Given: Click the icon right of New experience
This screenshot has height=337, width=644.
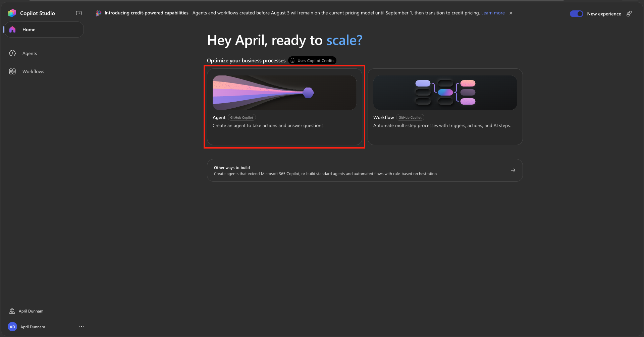Looking at the screenshot, I should point(629,14).
